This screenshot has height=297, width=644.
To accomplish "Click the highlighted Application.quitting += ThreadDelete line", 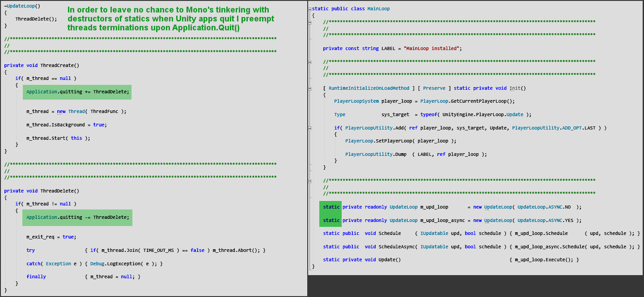I will point(77,92).
